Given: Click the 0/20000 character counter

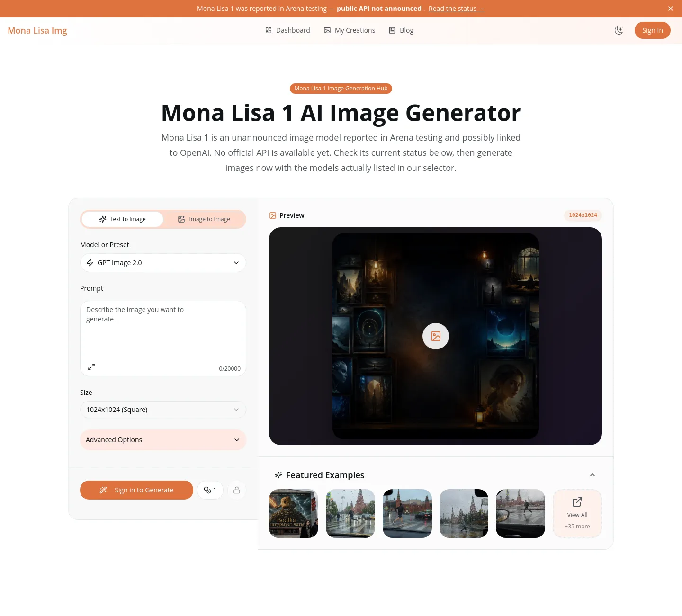Looking at the screenshot, I should pos(230,369).
